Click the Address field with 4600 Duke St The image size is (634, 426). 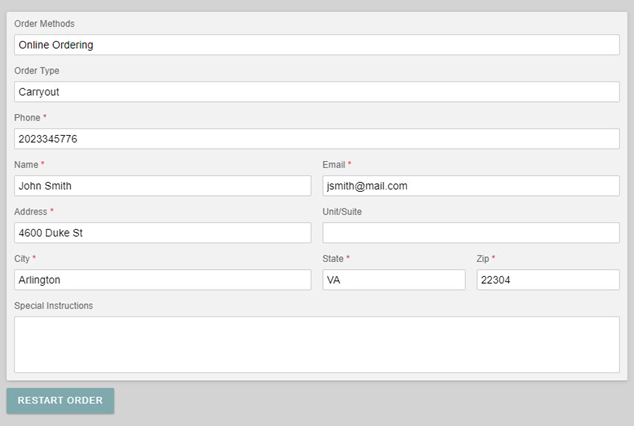[162, 233]
